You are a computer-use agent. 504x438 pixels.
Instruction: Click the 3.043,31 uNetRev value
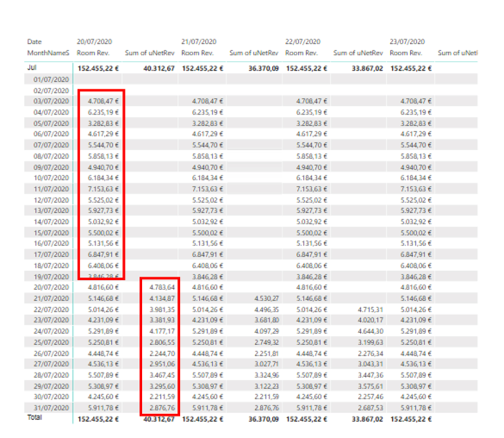pos(370,364)
